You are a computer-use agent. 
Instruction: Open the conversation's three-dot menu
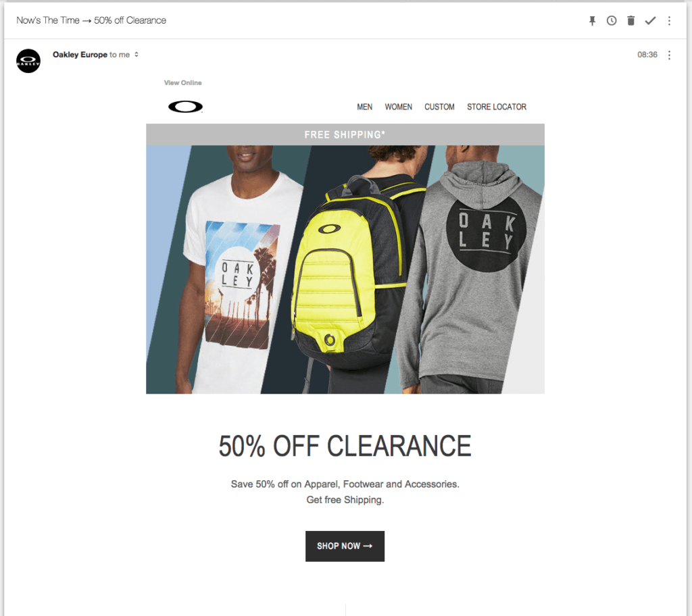point(669,21)
